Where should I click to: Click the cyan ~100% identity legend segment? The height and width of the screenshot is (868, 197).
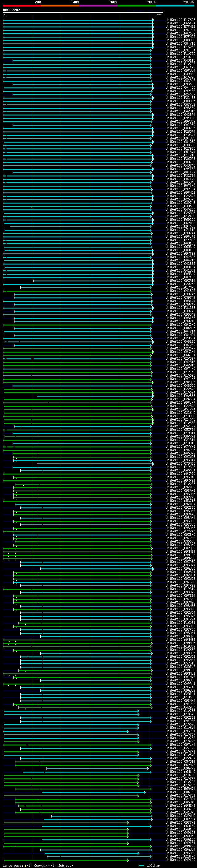[x=175, y=6]
